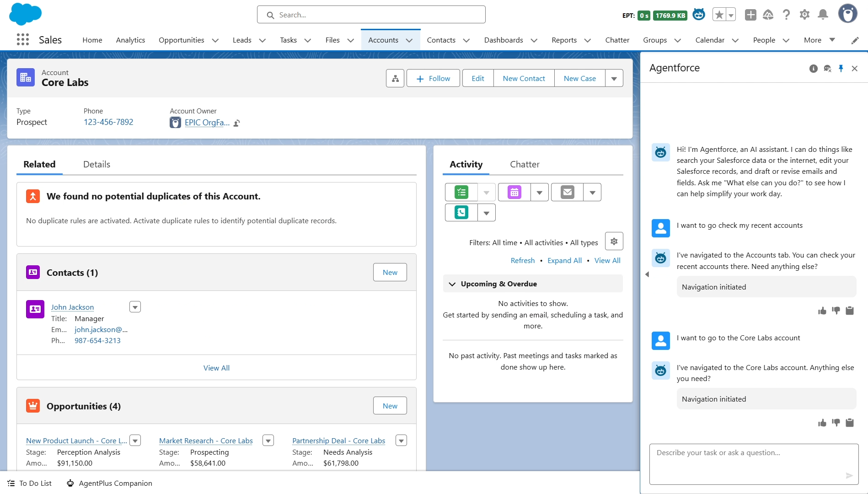Open the More navigation menu

click(820, 40)
